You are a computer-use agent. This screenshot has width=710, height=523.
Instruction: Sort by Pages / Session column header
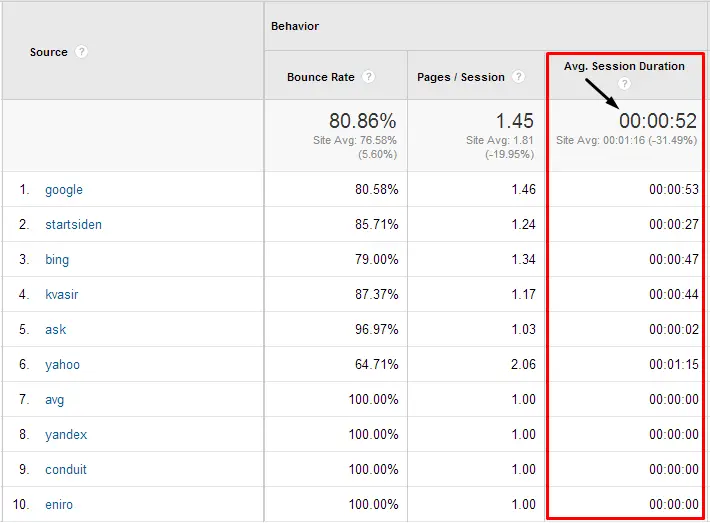461,77
